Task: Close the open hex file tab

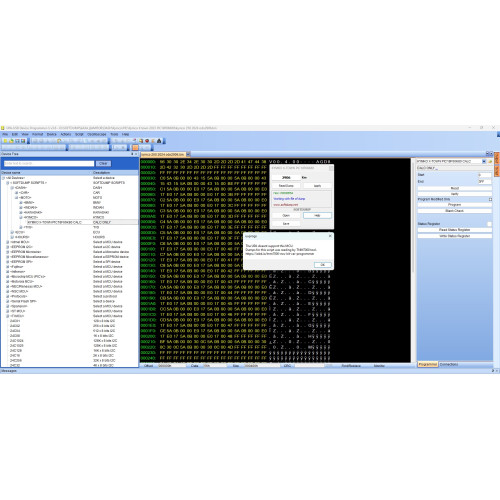Action: [x=188, y=154]
